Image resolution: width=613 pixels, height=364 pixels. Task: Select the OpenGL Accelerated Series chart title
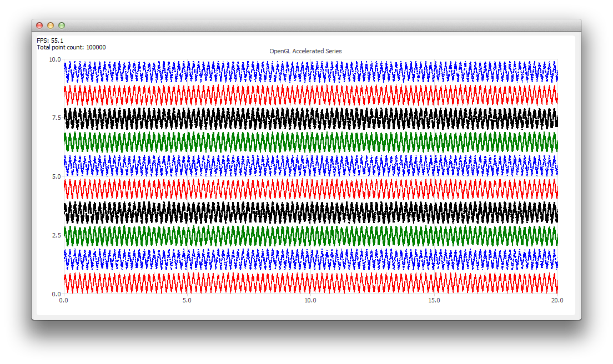pos(305,50)
